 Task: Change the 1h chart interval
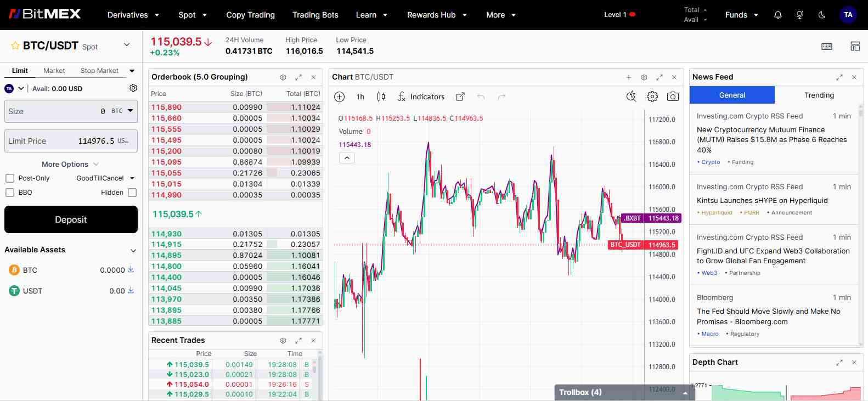360,97
